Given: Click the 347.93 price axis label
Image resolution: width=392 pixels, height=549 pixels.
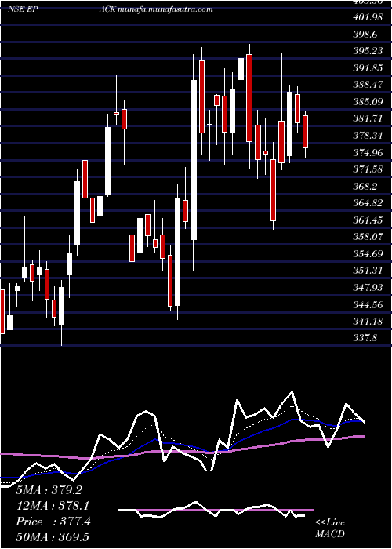Looking at the screenshot, I should [368, 288].
